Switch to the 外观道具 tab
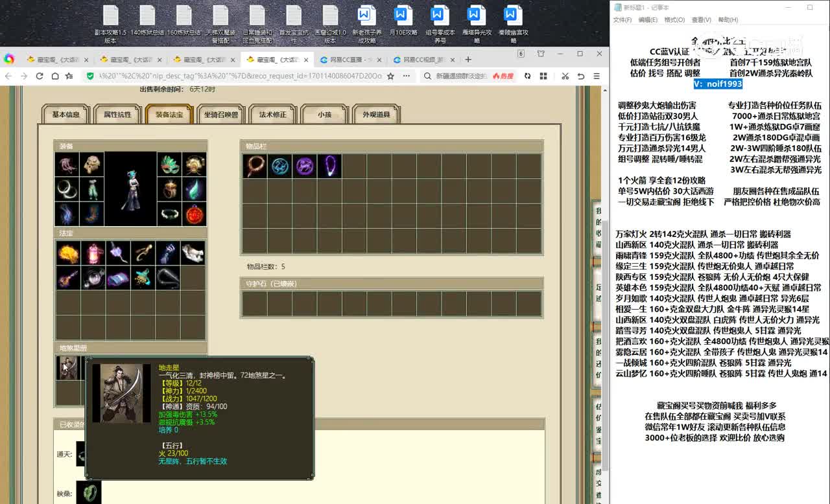Viewport: 830px width, 504px height. [376, 115]
